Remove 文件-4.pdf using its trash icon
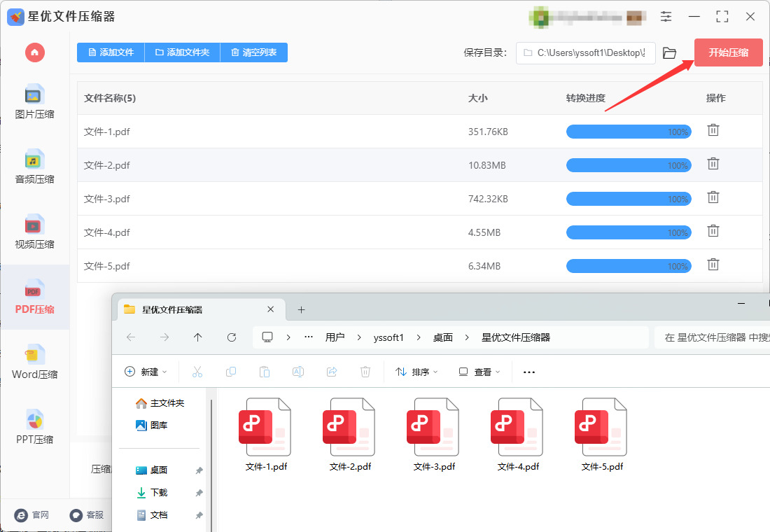 (713, 230)
